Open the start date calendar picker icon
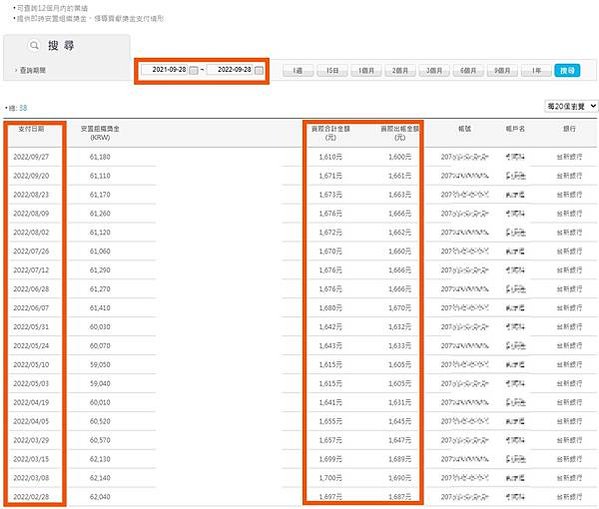 (194, 70)
